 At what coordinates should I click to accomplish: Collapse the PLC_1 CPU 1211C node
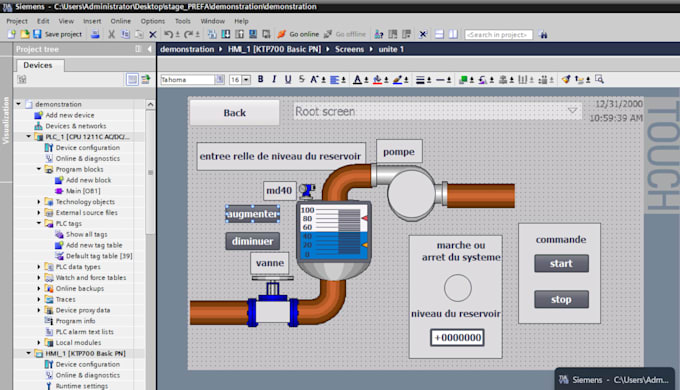29,137
